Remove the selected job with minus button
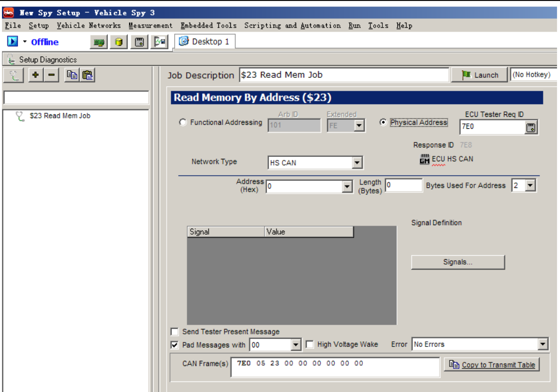 pos(51,75)
